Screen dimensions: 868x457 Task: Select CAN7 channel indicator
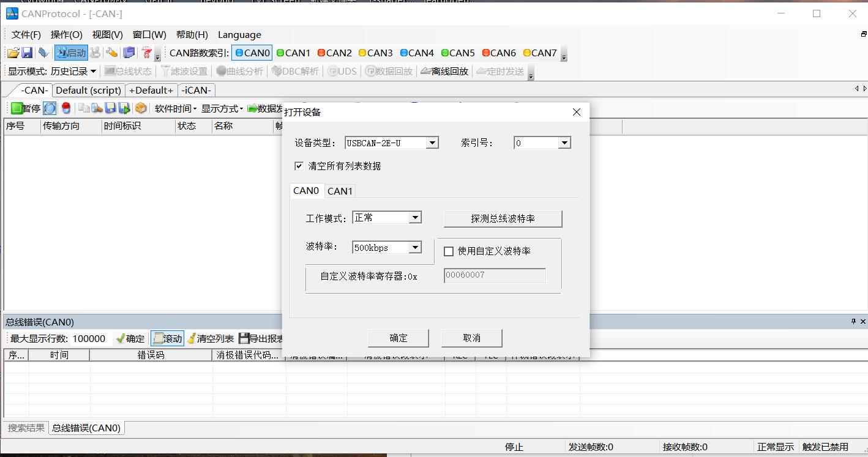pyautogui.click(x=540, y=53)
